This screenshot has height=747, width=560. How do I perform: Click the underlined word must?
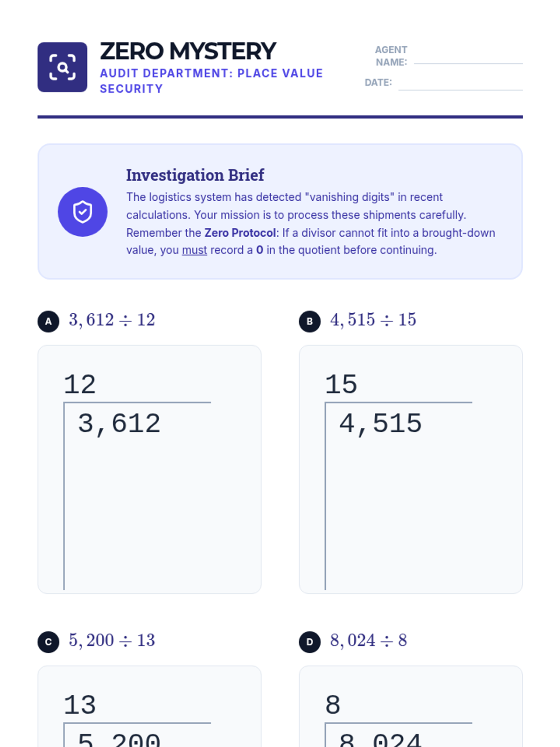click(x=194, y=250)
